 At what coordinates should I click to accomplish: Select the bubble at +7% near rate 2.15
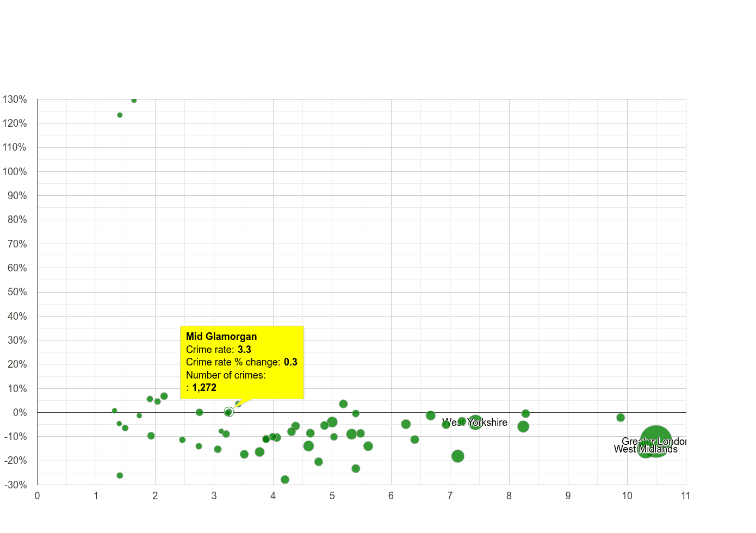coord(164,396)
